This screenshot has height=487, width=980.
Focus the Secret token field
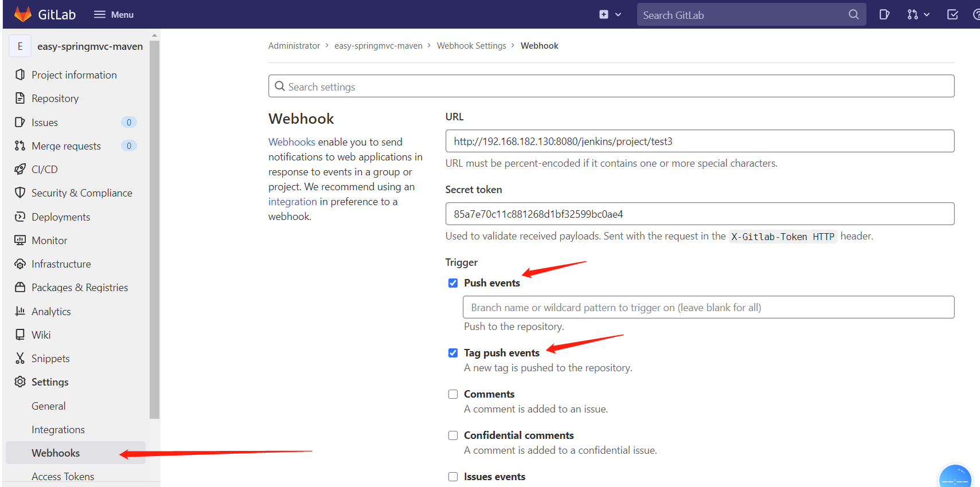pos(700,214)
